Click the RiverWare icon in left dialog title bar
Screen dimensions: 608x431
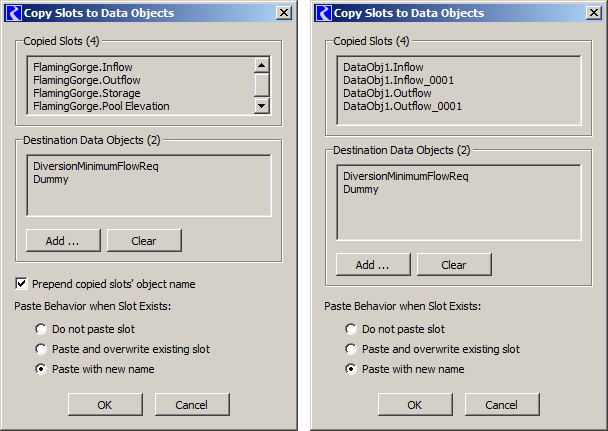click(14, 13)
